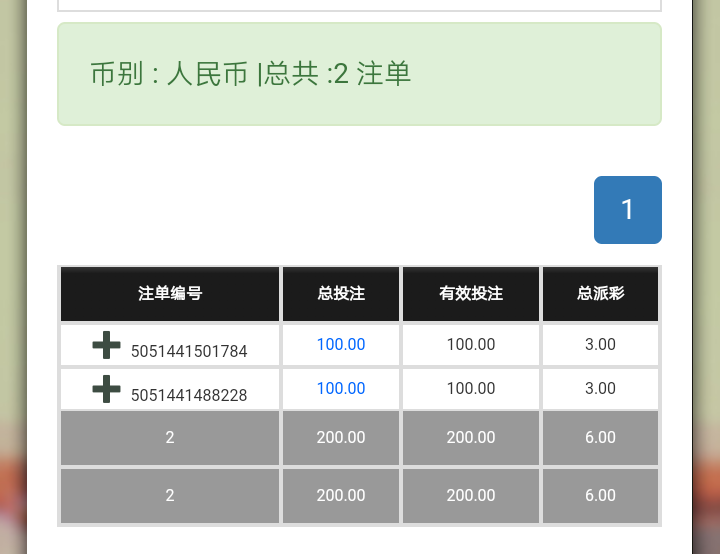Select the 3.00 payout of bet 5051441488228
720x554 pixels.
click(x=600, y=389)
